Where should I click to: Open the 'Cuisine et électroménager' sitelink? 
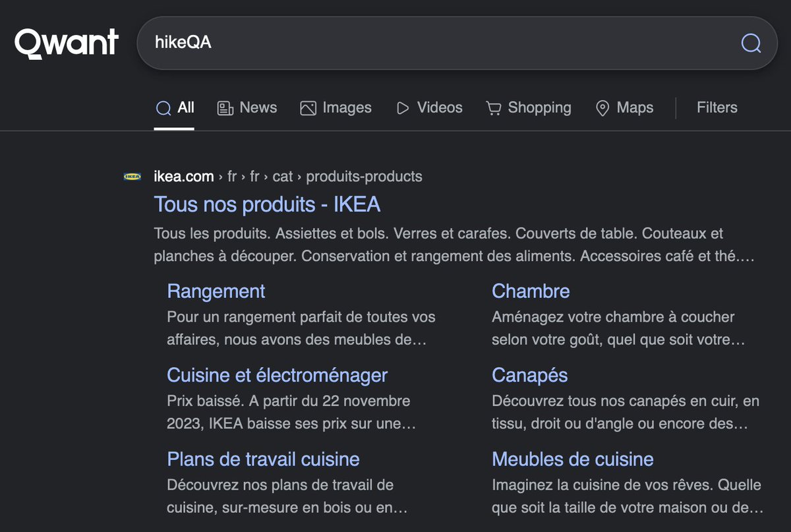[278, 376]
